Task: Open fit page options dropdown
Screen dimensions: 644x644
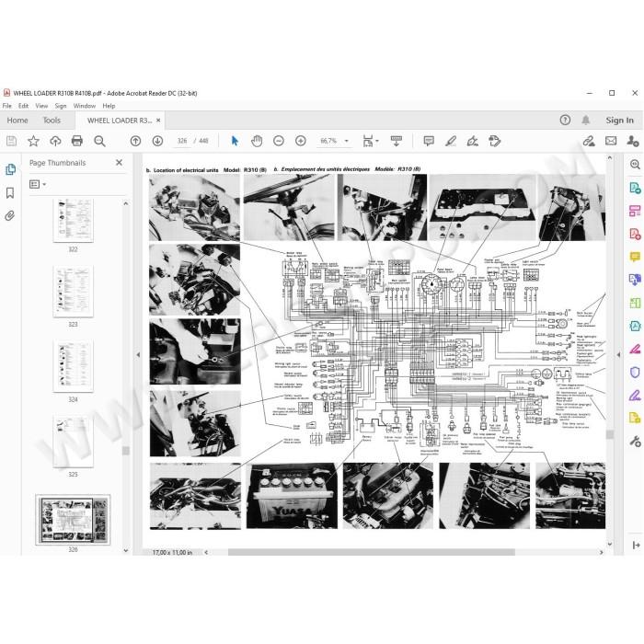Action: click(371, 142)
